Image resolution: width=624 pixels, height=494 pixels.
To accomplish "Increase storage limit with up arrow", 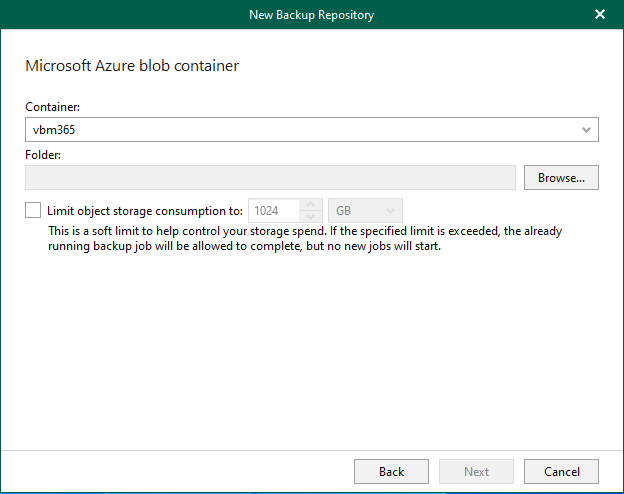I will pyautogui.click(x=311, y=205).
